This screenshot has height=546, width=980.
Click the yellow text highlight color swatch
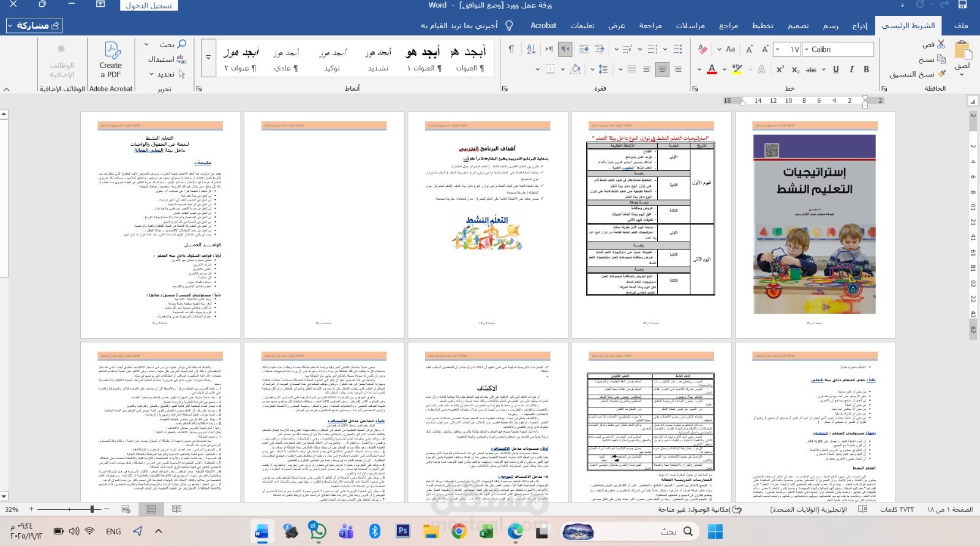pos(737,69)
